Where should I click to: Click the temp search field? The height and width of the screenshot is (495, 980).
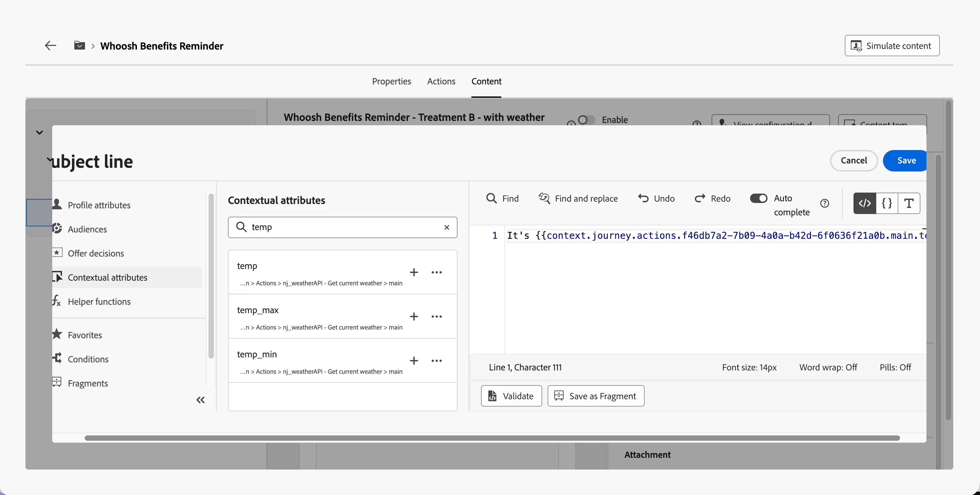(342, 227)
